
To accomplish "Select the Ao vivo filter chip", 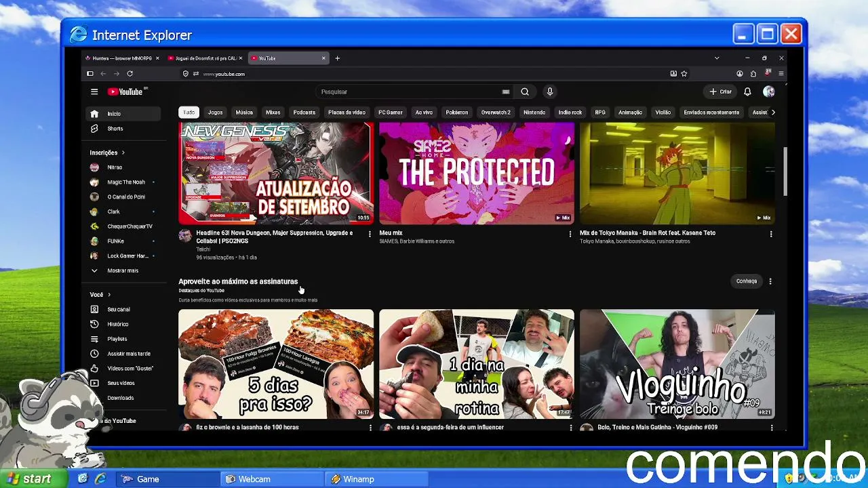I will [424, 113].
